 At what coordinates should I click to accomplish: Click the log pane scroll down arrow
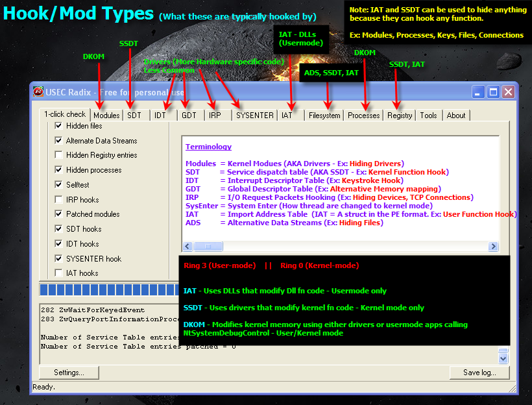coord(503,358)
